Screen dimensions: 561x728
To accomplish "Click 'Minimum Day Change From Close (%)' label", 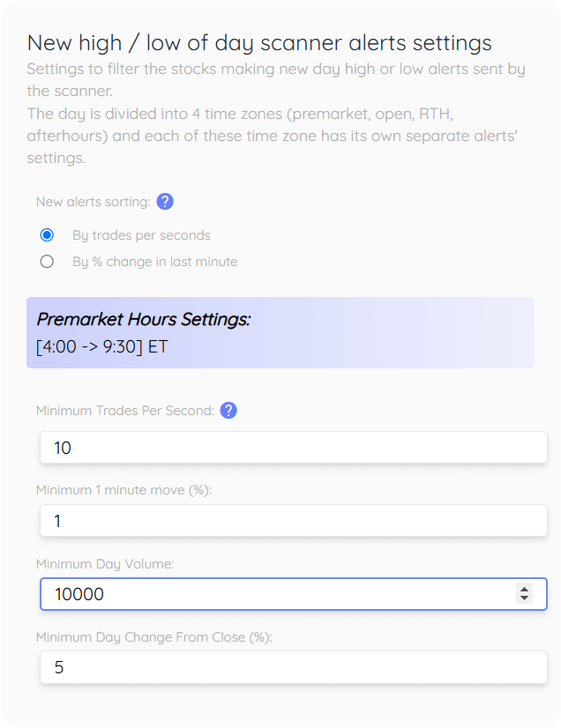I will [153, 637].
